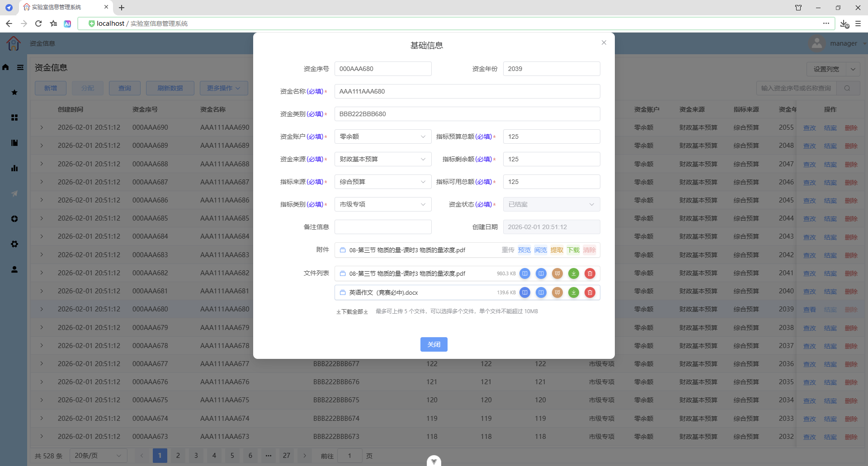The image size is (868, 466).
Task: Click the 前往 page number input box
Action: click(x=350, y=456)
